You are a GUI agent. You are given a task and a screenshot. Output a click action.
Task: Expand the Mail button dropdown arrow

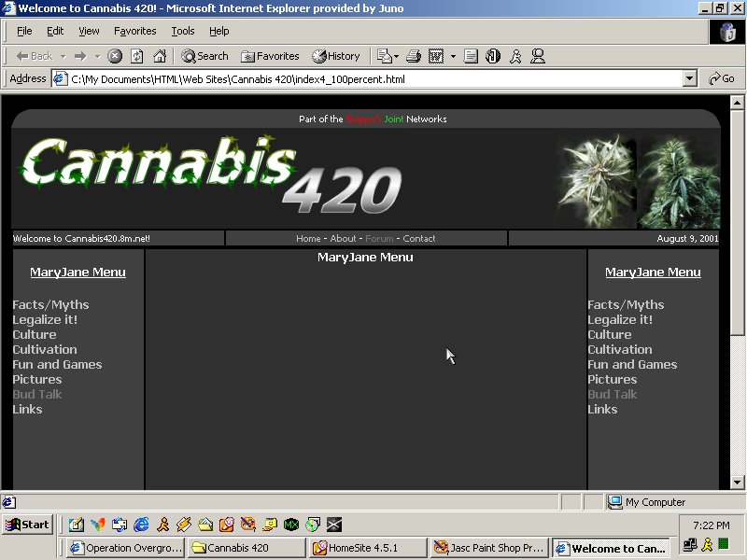click(x=396, y=56)
